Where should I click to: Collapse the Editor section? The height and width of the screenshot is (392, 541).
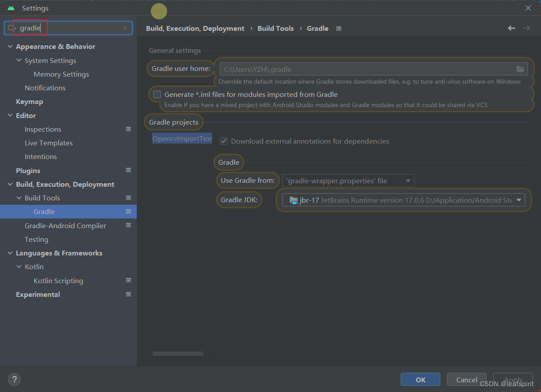click(10, 115)
